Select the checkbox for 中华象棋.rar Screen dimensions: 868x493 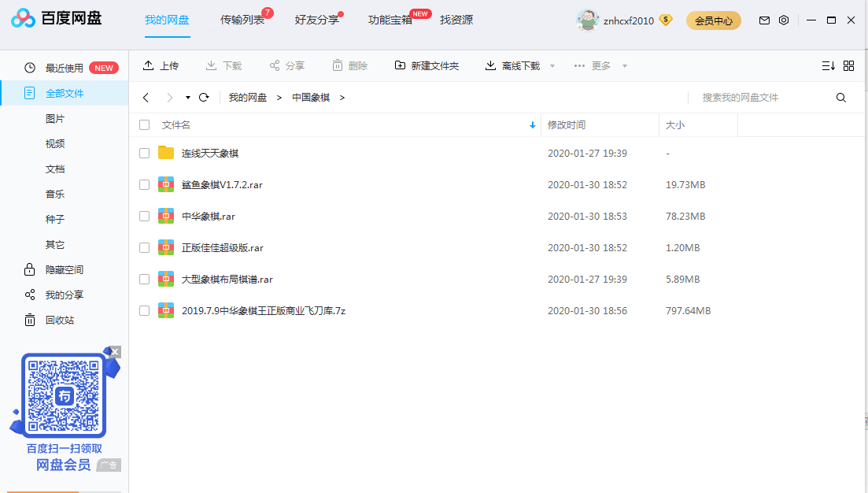(144, 216)
